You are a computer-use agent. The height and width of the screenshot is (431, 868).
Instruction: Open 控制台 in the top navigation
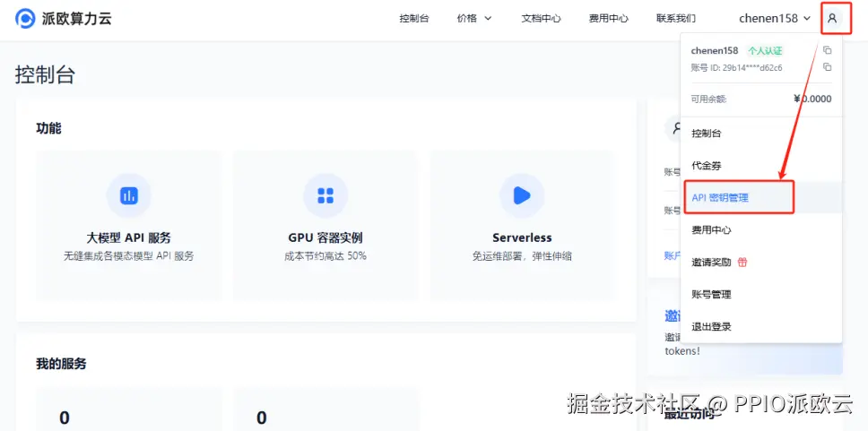[x=414, y=18]
